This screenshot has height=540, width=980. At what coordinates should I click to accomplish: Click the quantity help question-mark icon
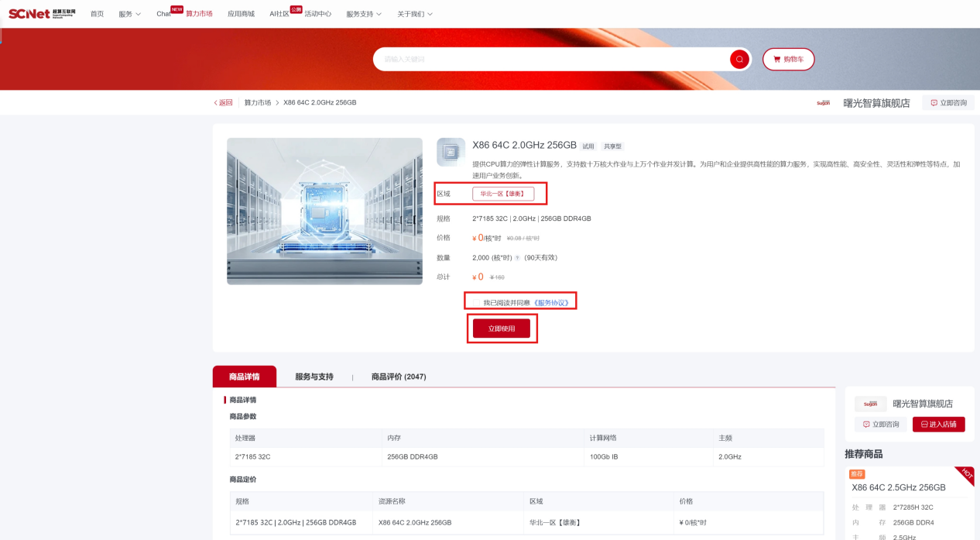pyautogui.click(x=517, y=258)
